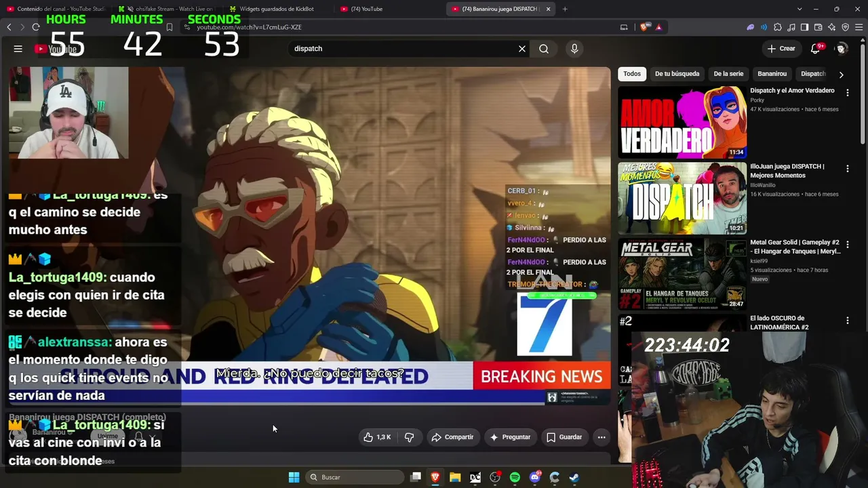Switch to '(74) YouTube' browser tab
The width and height of the screenshot is (868, 488).
(x=389, y=9)
